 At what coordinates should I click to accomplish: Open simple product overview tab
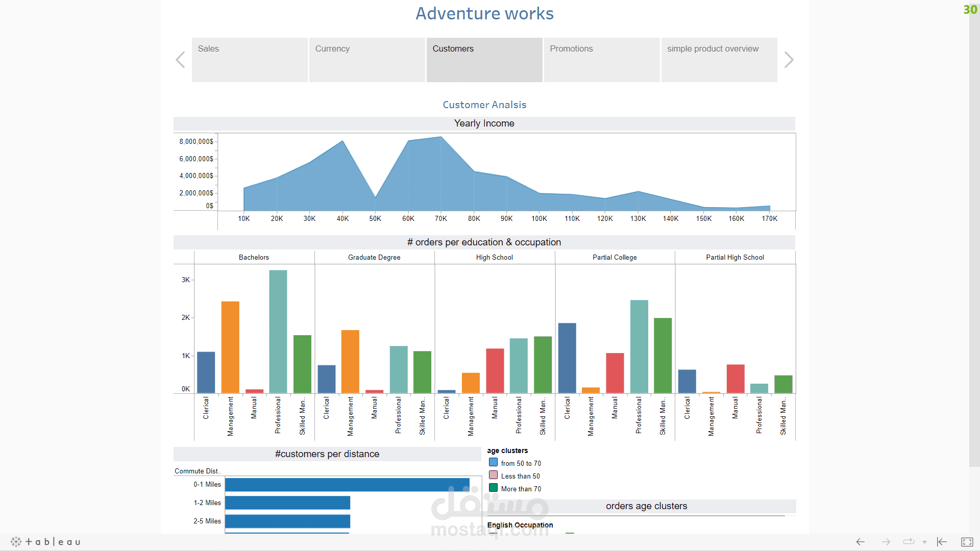(x=719, y=60)
